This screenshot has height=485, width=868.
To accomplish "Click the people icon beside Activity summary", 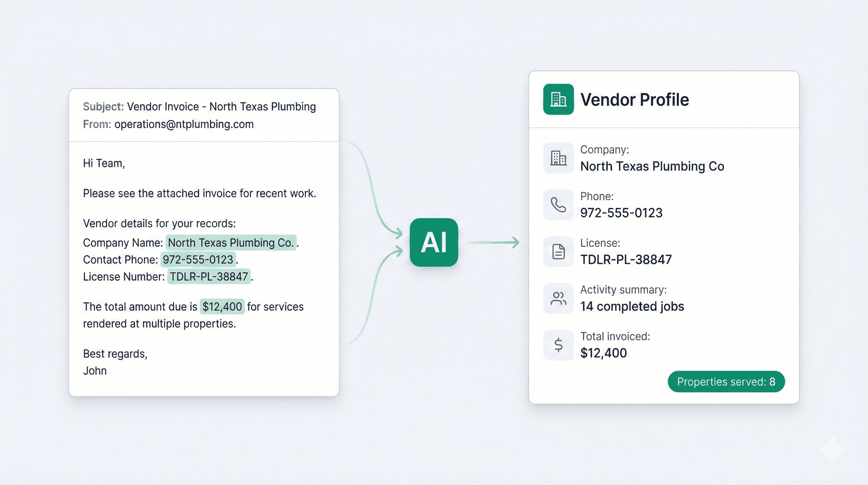I will tap(558, 298).
